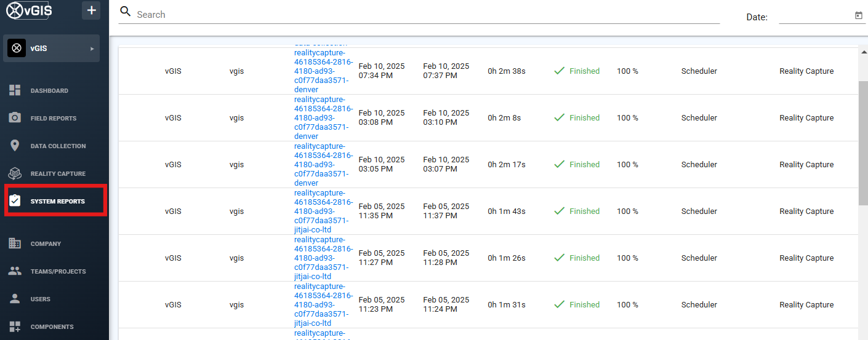
Task: Open jitjai-co-ltd job link started 11:27 PM
Action: point(323,258)
